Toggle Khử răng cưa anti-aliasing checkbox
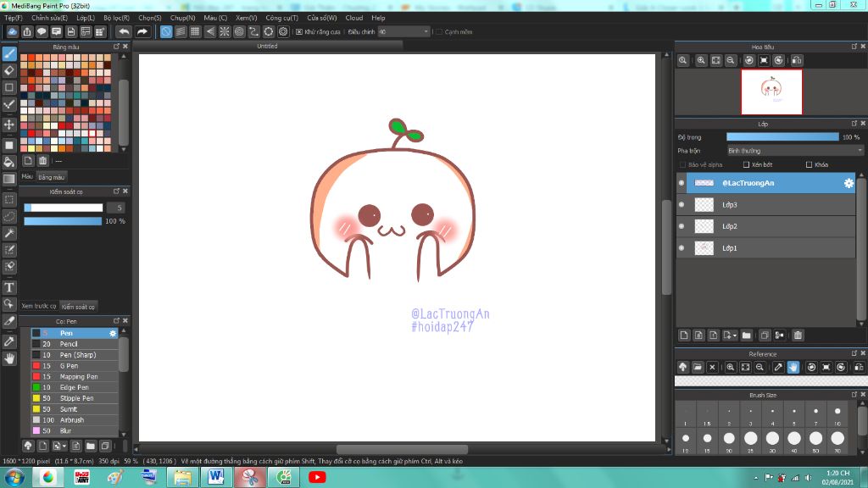This screenshot has width=868, height=488. 299,32
